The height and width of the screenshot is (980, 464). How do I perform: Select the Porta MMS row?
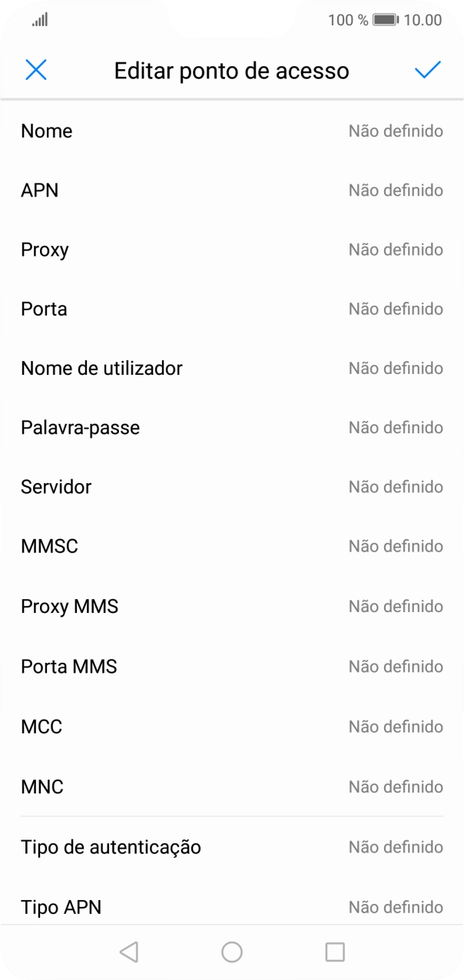coord(232,666)
